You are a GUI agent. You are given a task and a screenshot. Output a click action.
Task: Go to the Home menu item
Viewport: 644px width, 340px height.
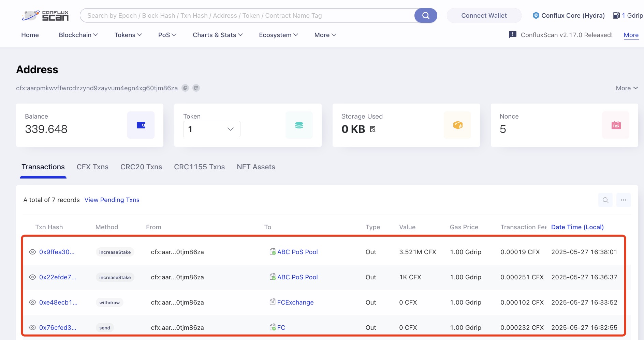pyautogui.click(x=30, y=35)
